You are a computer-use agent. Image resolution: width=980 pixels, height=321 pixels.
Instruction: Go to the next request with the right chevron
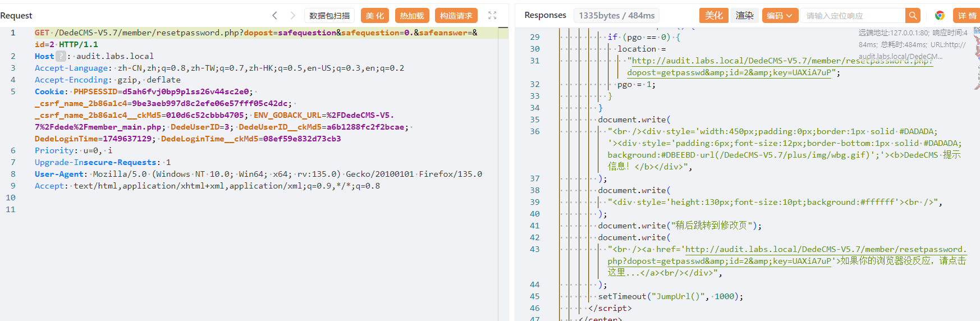coord(292,16)
